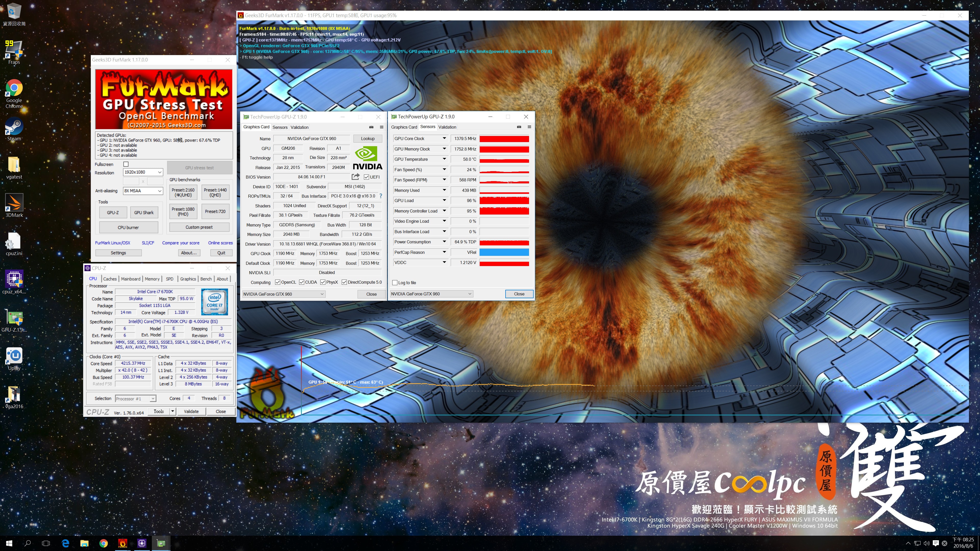Open File Explorer from the taskbar
Viewport: 980px width, 551px height.
pyautogui.click(x=84, y=543)
